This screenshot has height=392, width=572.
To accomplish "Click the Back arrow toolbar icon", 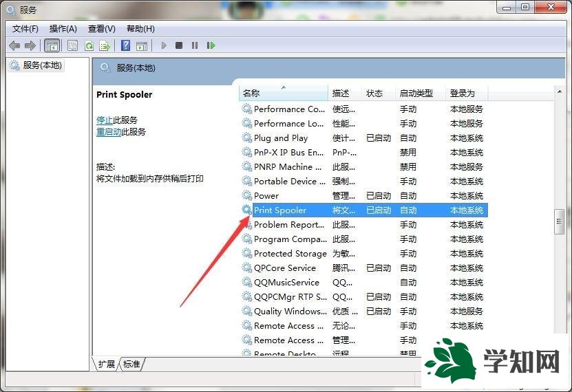I will (14, 46).
